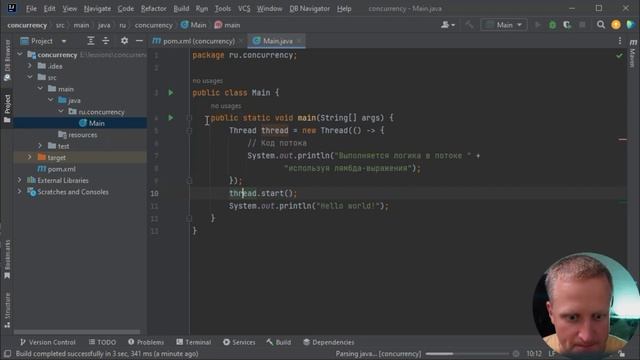Open the File menu

[x=31, y=9]
